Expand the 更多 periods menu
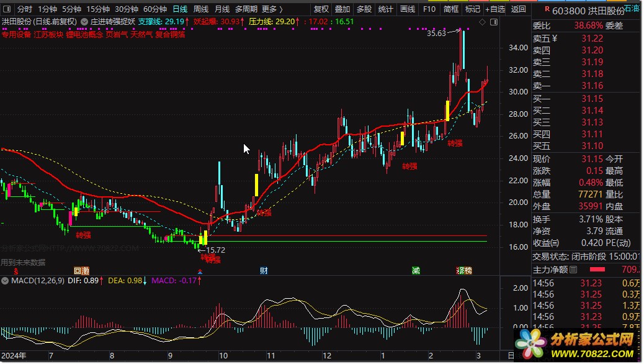This screenshot has height=364, width=644. coord(272,9)
